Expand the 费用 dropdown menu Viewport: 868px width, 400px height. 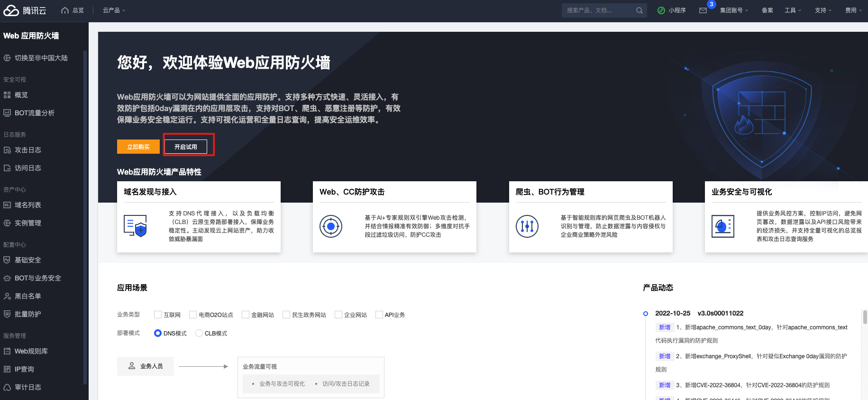[x=853, y=10]
